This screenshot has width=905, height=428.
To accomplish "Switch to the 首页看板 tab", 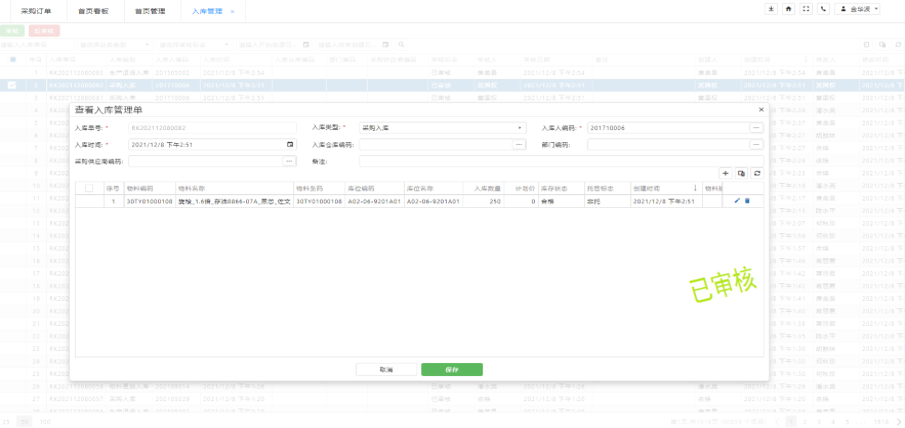I will pos(96,11).
